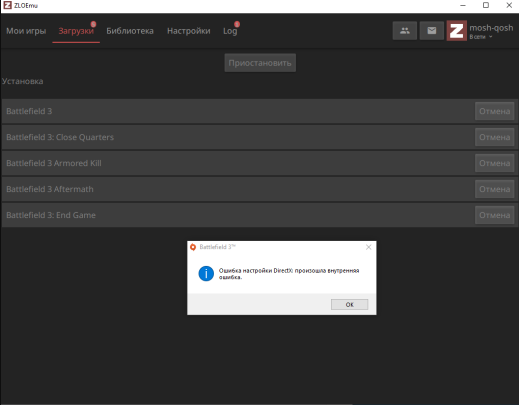The image size is (519, 405).
Task: Click the Origin icon in Battlefield 3 dialog
Action: click(193, 247)
